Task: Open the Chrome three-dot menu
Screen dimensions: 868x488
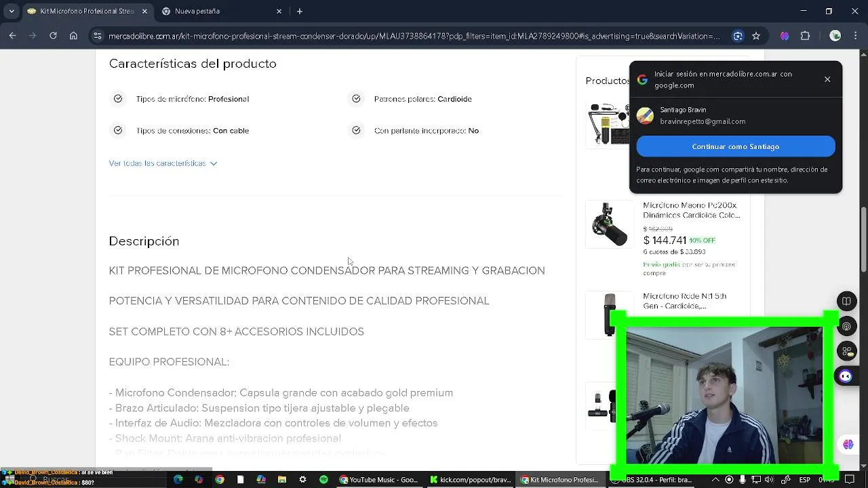Action: coord(854,36)
